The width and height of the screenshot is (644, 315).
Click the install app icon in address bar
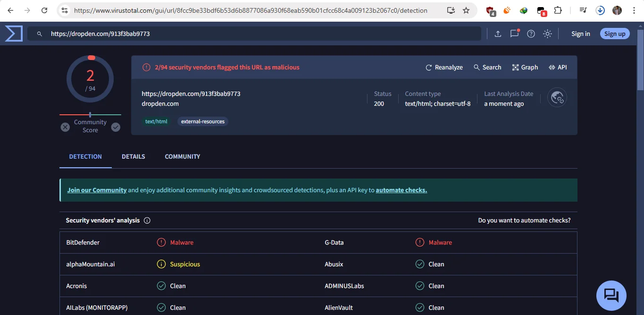point(451,10)
